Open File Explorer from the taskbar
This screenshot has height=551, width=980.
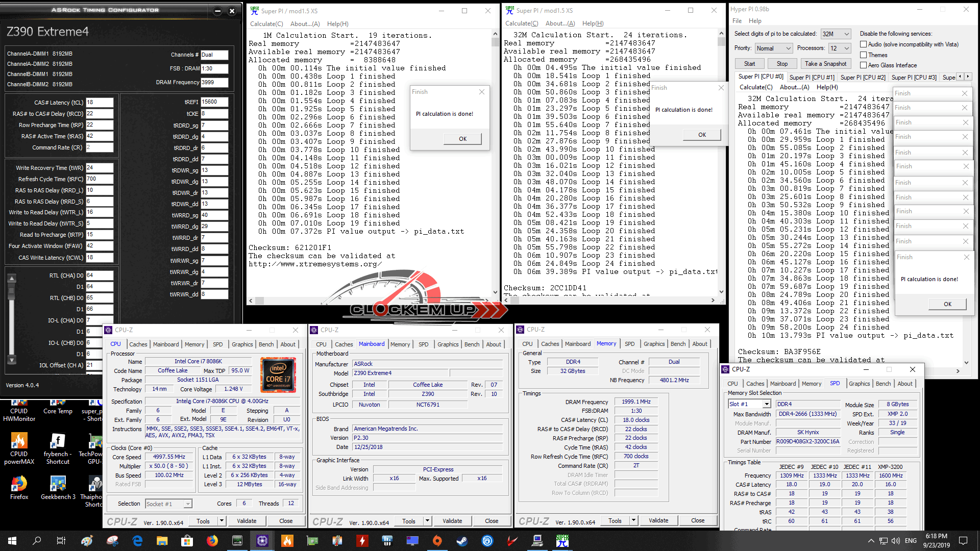162,540
